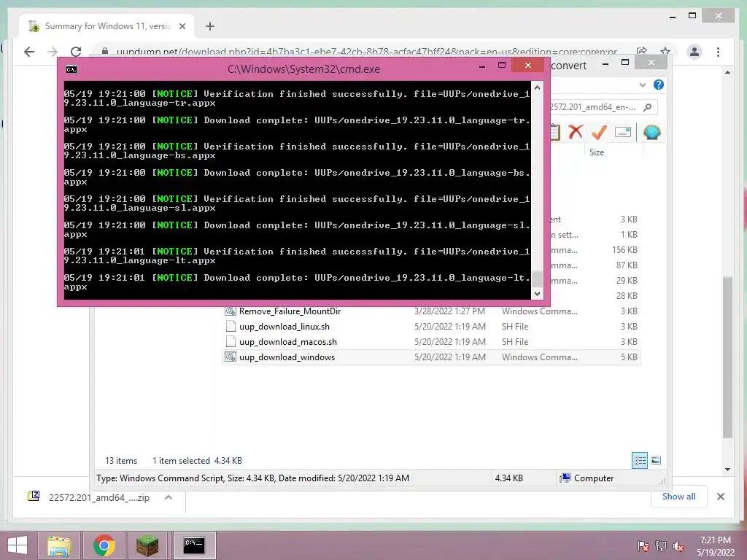Click the Remove_Failure_MountDir file icon
The height and width of the screenshot is (560, 747).
pyautogui.click(x=231, y=311)
